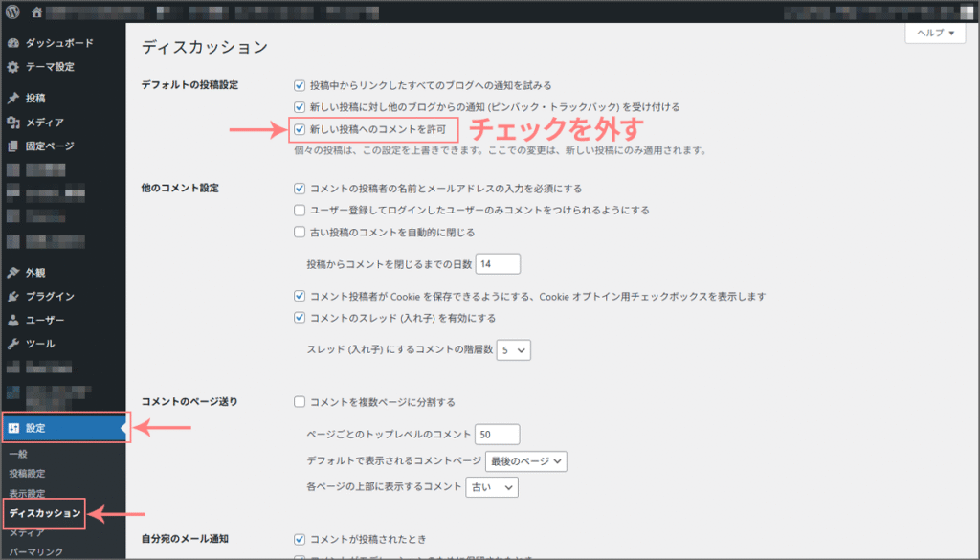The image size is (980, 560).
Task: Select the 設定 menu item
Action: pos(63,428)
